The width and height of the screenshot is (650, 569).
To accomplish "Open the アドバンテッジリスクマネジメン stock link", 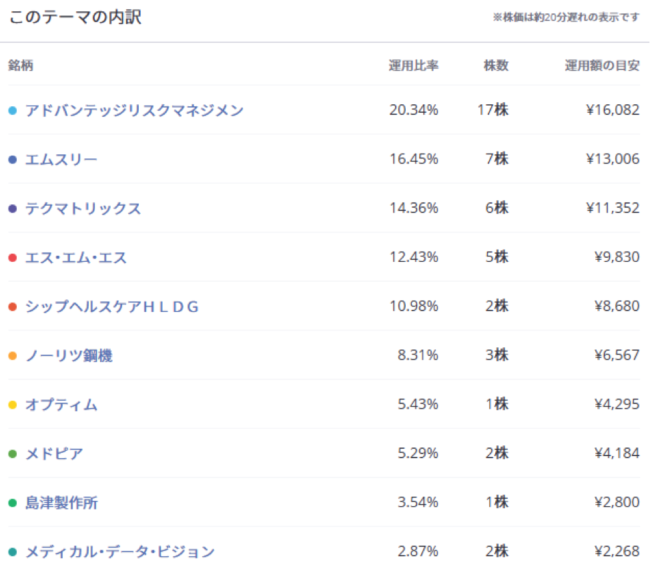I will pos(134,110).
